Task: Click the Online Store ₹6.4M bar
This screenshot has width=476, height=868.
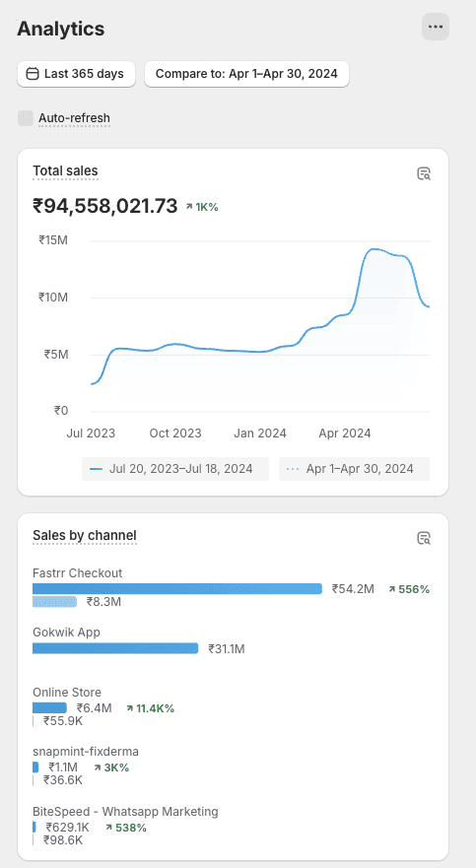Action: pos(49,708)
